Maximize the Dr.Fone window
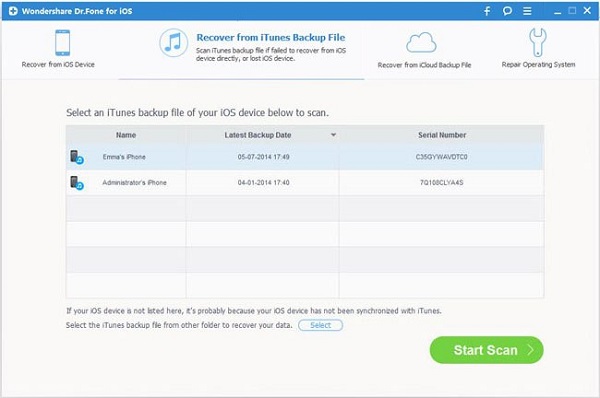600x398 pixels. pyautogui.click(x=572, y=11)
